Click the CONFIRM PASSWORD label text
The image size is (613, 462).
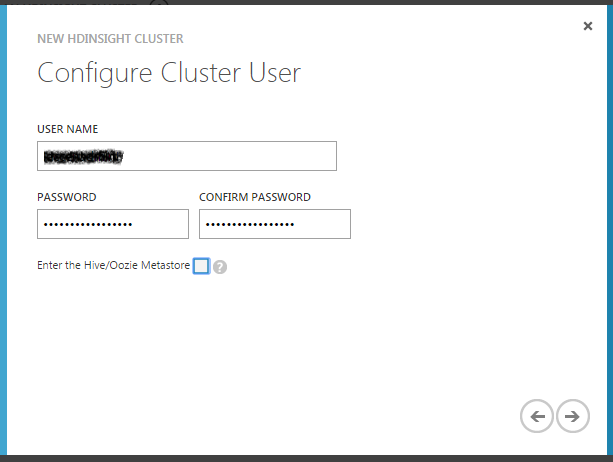coord(254,197)
